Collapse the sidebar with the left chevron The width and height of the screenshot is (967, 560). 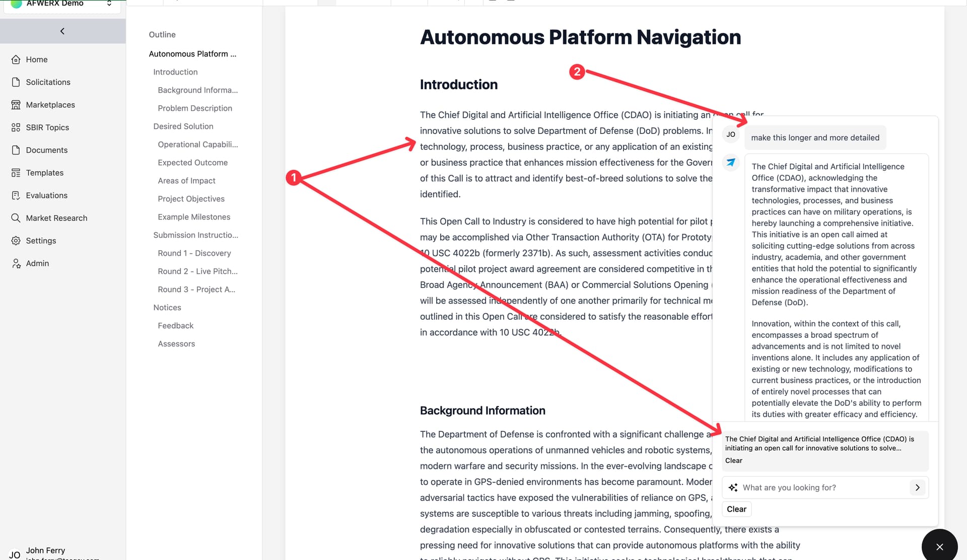tap(62, 31)
